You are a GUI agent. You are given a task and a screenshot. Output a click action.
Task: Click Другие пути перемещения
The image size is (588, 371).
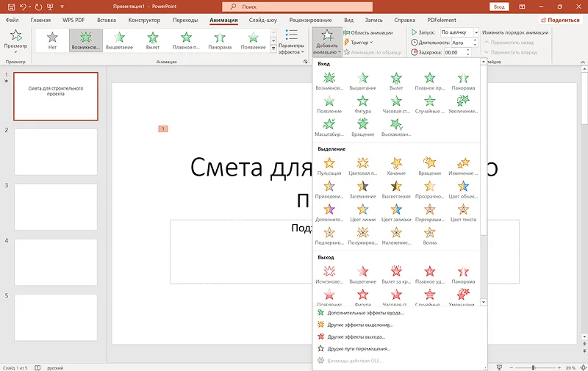(x=359, y=348)
